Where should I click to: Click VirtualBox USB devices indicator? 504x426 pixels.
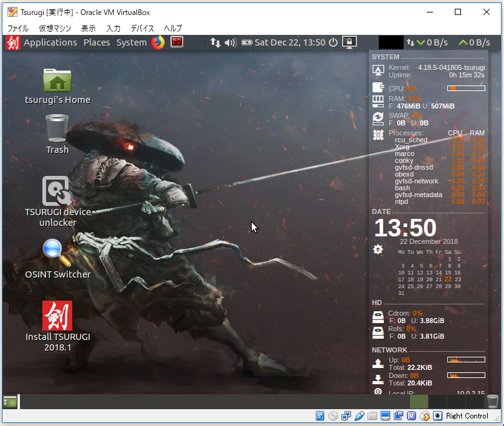point(359,416)
